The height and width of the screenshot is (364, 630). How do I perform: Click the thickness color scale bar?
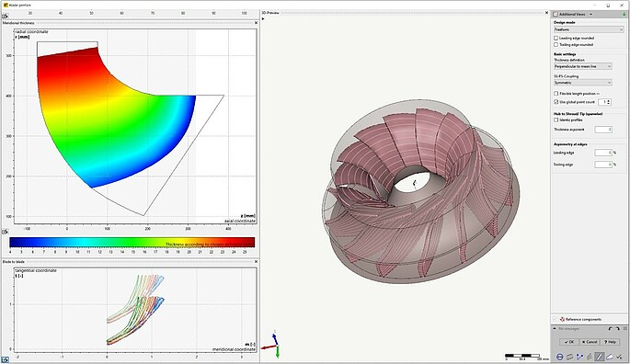click(132, 242)
